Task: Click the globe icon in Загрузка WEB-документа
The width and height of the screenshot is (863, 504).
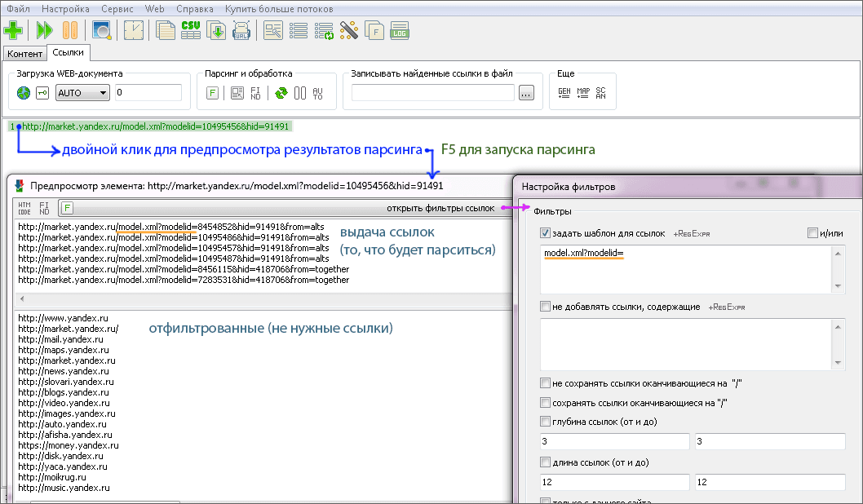Action: [x=24, y=93]
